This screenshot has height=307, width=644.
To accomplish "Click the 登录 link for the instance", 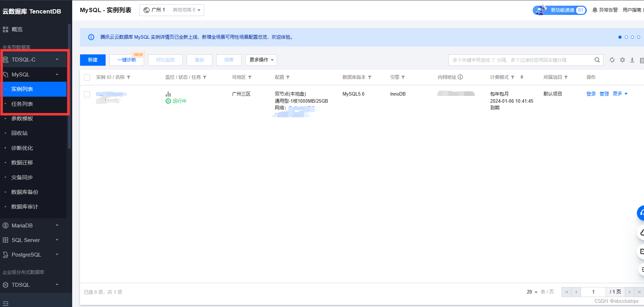I will [591, 94].
